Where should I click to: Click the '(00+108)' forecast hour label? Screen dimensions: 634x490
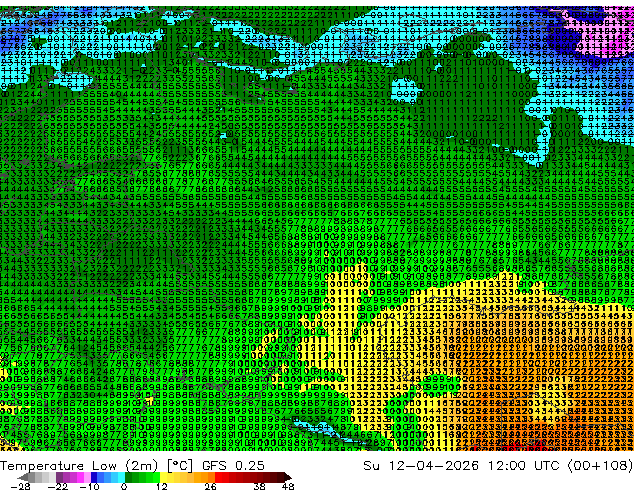tap(600, 466)
